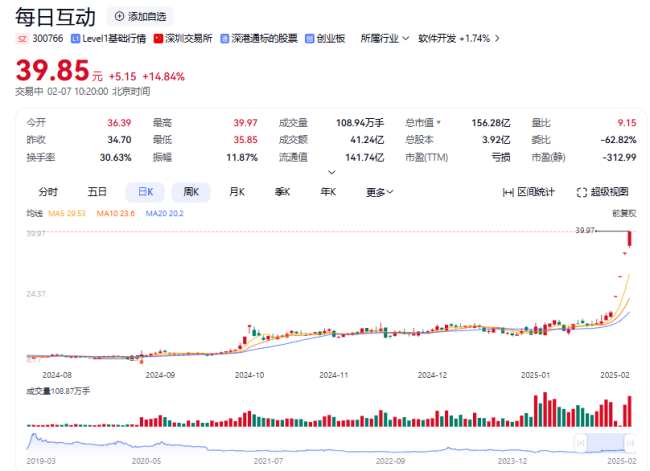650x471 pixels.
Task: Click the plus icon in 添加自选
Action: 119,17
